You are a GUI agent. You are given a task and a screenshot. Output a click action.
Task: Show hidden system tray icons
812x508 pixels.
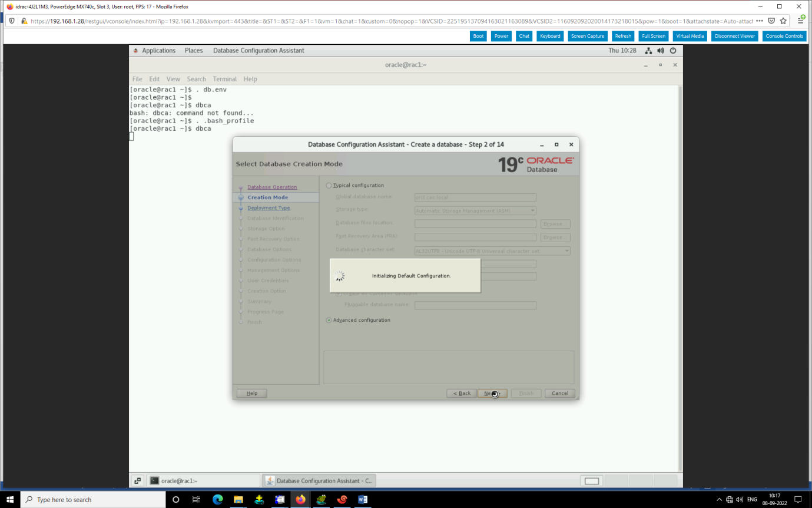click(x=719, y=500)
